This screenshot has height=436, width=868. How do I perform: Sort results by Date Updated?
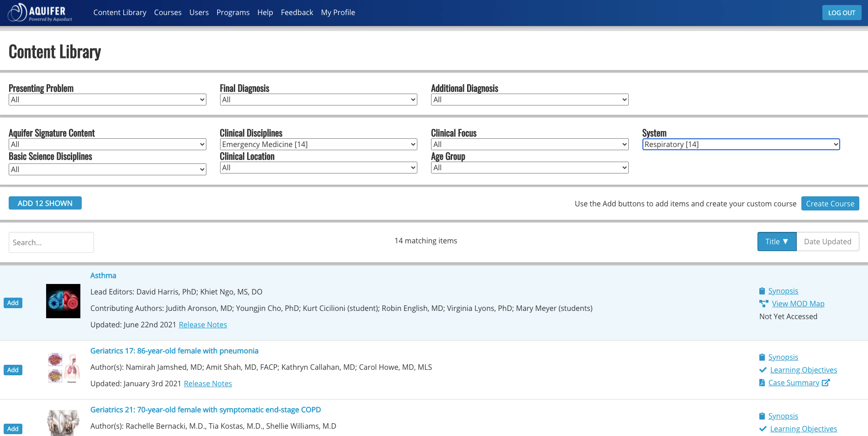click(x=827, y=242)
